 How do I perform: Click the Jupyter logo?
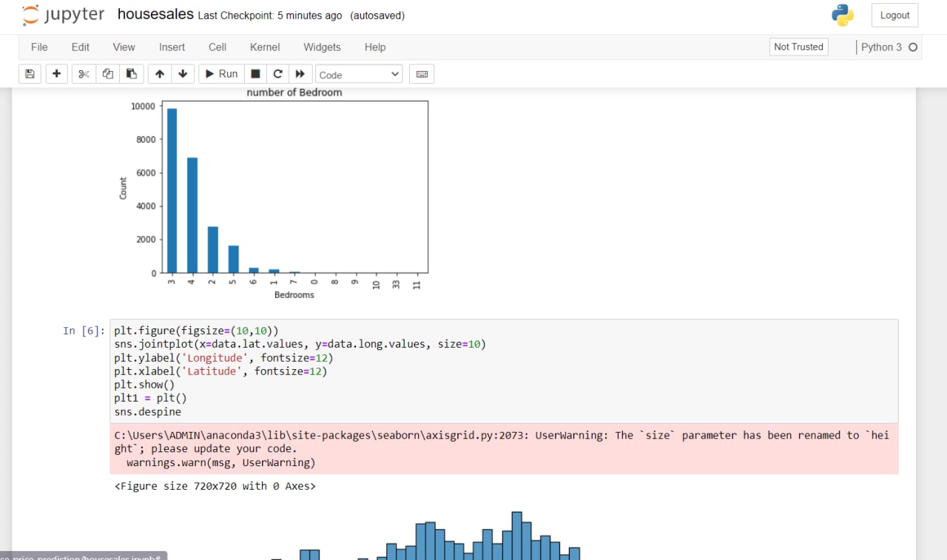63,15
